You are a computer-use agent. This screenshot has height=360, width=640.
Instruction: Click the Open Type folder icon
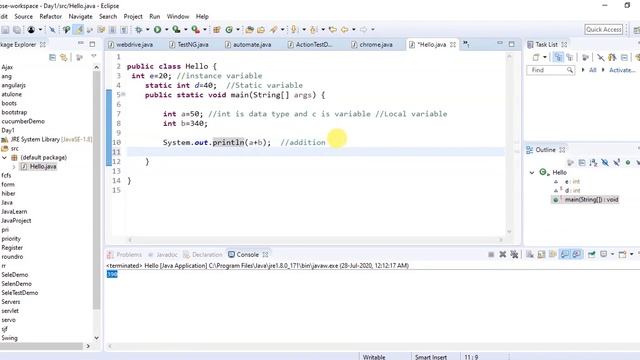pos(249,29)
